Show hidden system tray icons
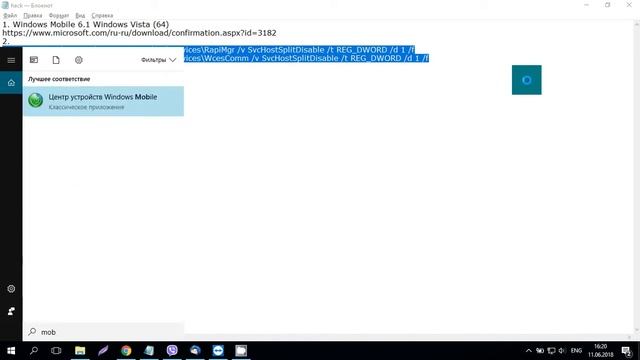Screen dimensions: 640x360 click(x=529, y=351)
